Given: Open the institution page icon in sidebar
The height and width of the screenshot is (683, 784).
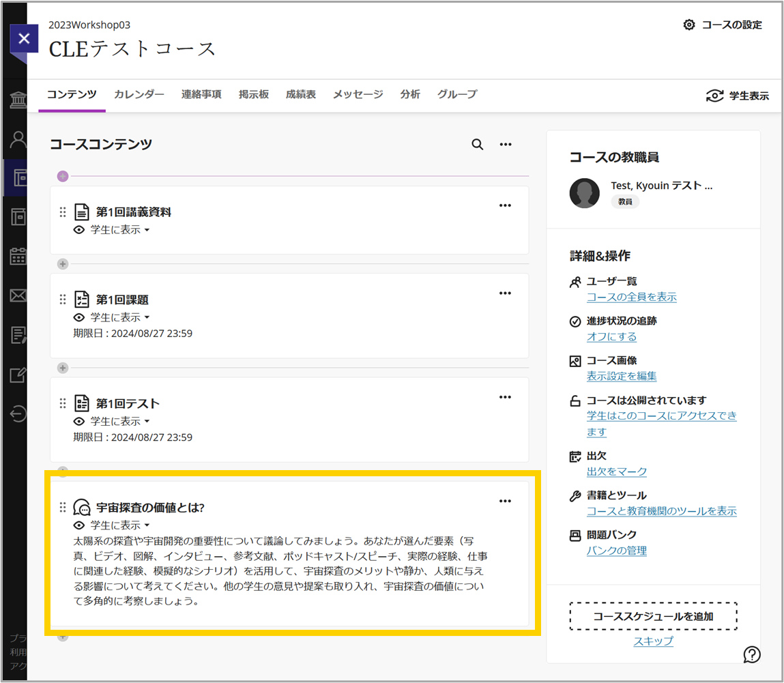Looking at the screenshot, I should (x=18, y=100).
